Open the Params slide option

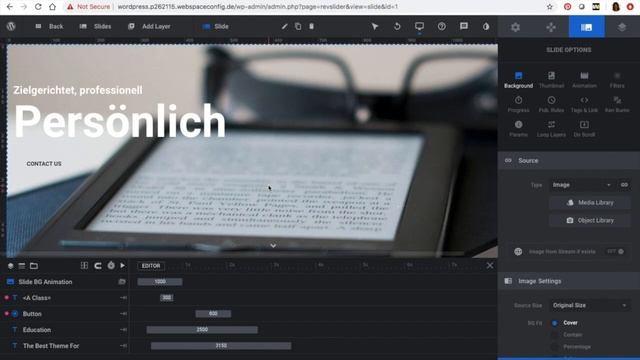[x=518, y=129]
